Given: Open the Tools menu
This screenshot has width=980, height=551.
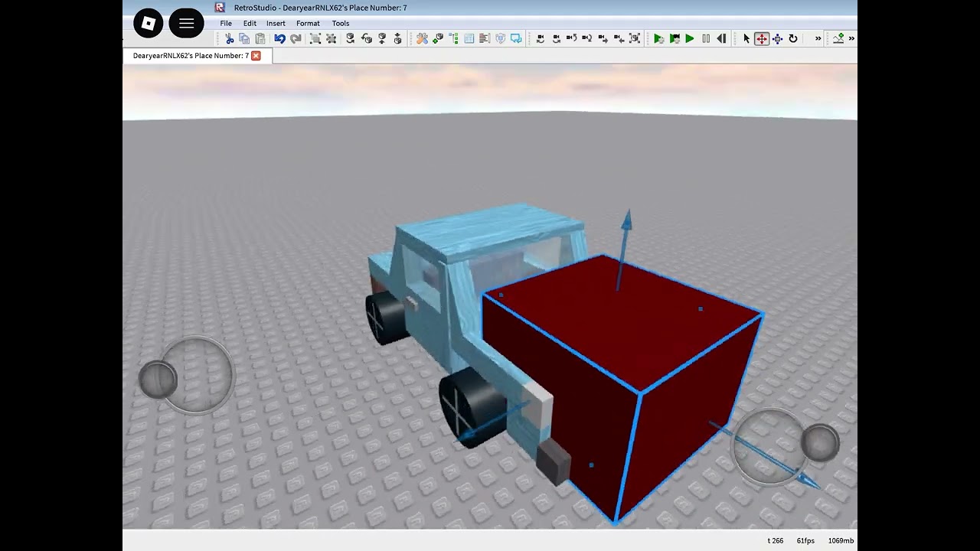Looking at the screenshot, I should (341, 23).
